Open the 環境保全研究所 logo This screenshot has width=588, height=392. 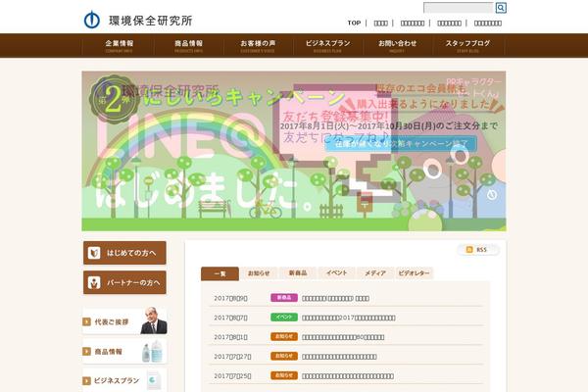click(138, 20)
